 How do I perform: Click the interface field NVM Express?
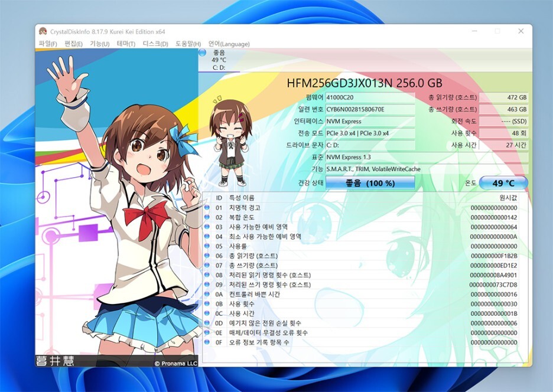pos(370,121)
